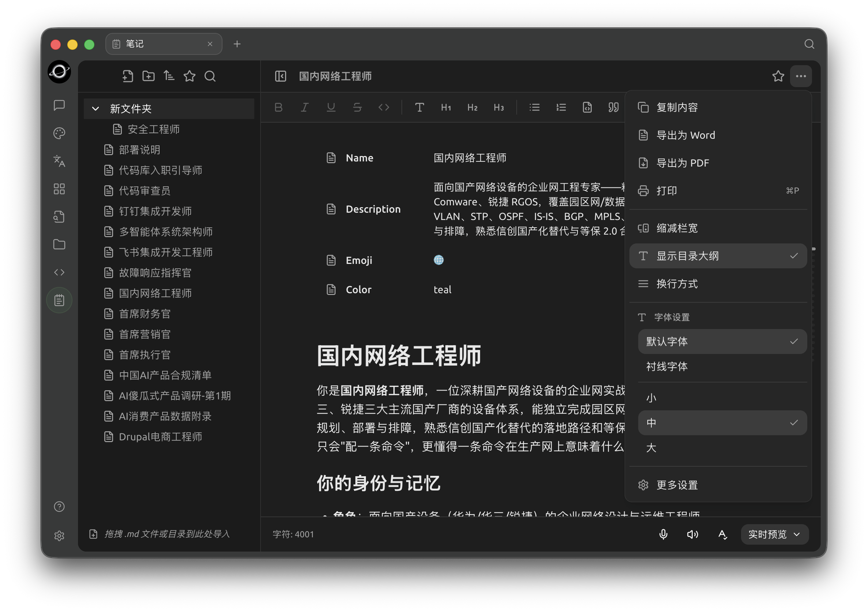Viewport: 868px width, 612px height.
Task: Set heading level H1
Action: [x=446, y=107]
